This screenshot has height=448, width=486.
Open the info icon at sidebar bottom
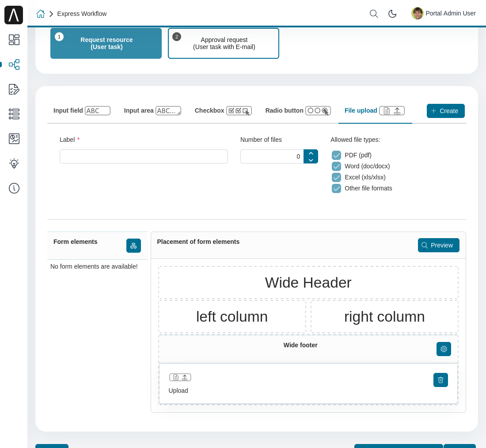point(14,188)
